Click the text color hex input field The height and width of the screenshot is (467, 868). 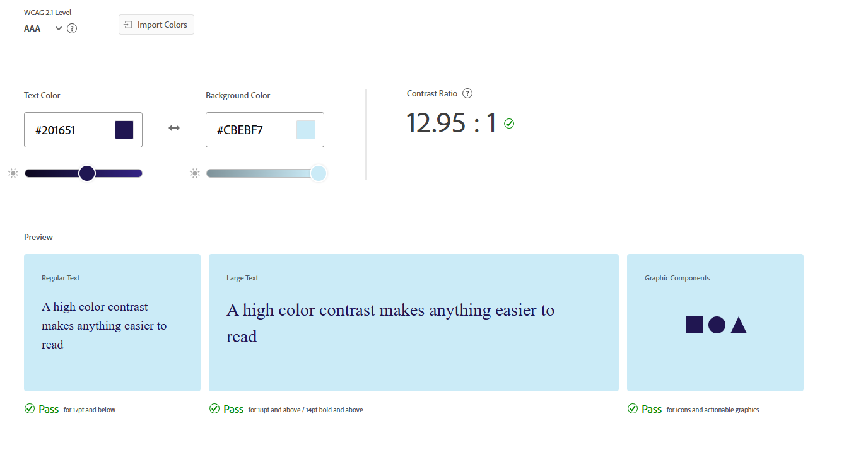(x=69, y=130)
